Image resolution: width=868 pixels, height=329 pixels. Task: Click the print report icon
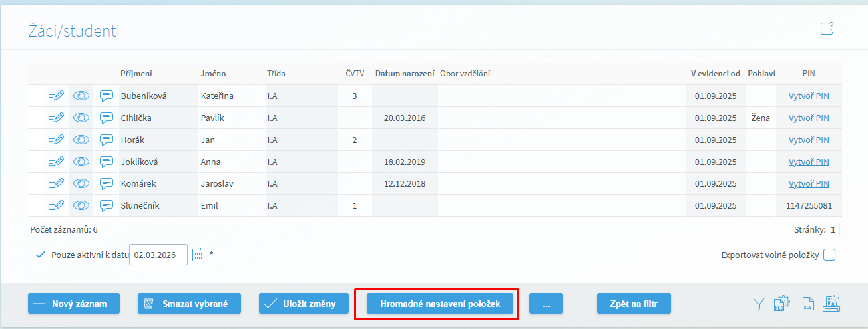pos(833,304)
